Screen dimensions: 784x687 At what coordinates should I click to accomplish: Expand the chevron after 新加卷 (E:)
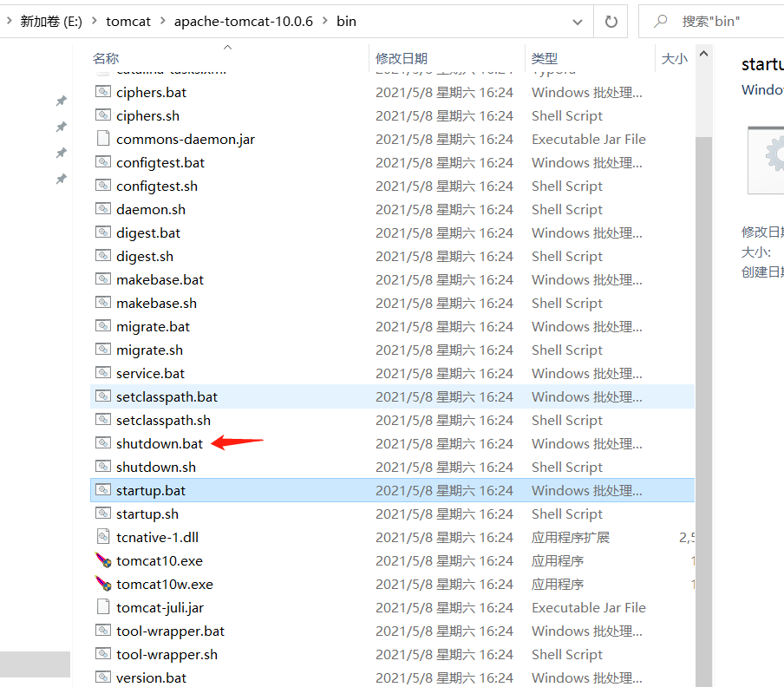pos(94,21)
